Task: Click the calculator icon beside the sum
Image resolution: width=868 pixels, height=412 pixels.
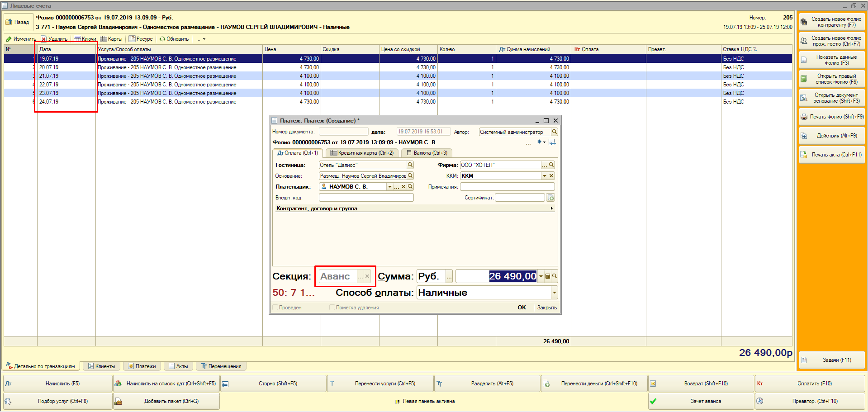Action: click(548, 276)
